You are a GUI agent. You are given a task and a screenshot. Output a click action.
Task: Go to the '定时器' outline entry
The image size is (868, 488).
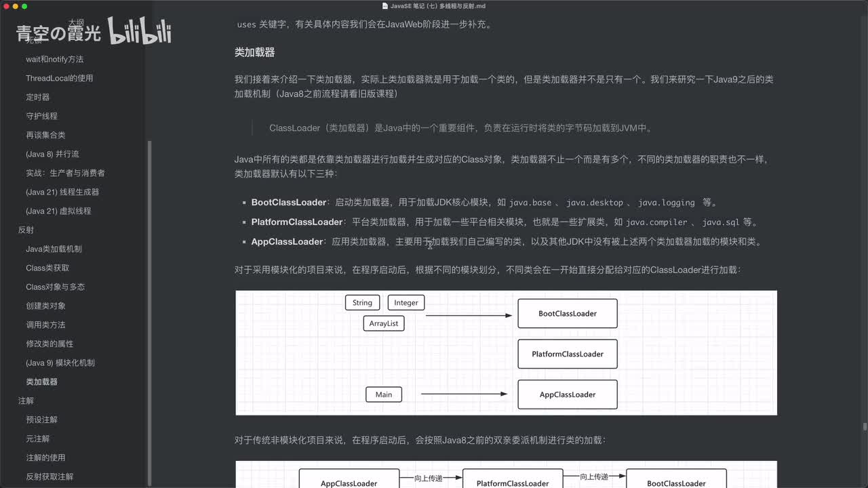[x=38, y=97]
